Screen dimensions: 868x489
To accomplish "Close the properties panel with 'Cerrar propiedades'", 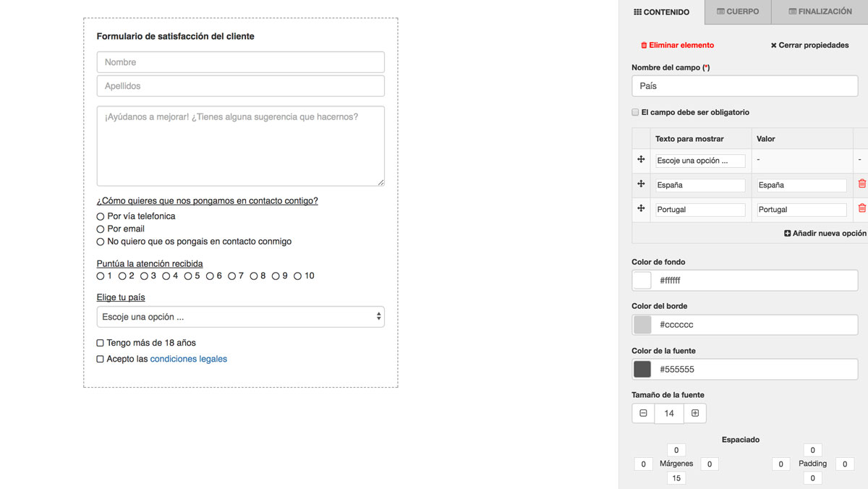I will pyautogui.click(x=809, y=45).
